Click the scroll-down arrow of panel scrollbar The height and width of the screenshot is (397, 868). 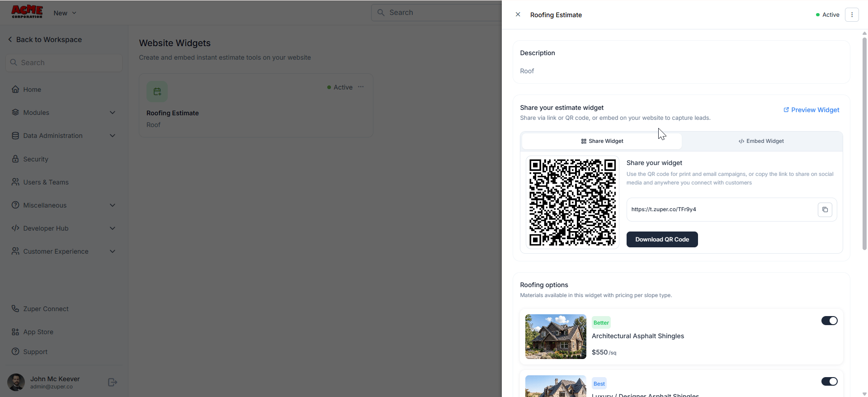[864, 394]
